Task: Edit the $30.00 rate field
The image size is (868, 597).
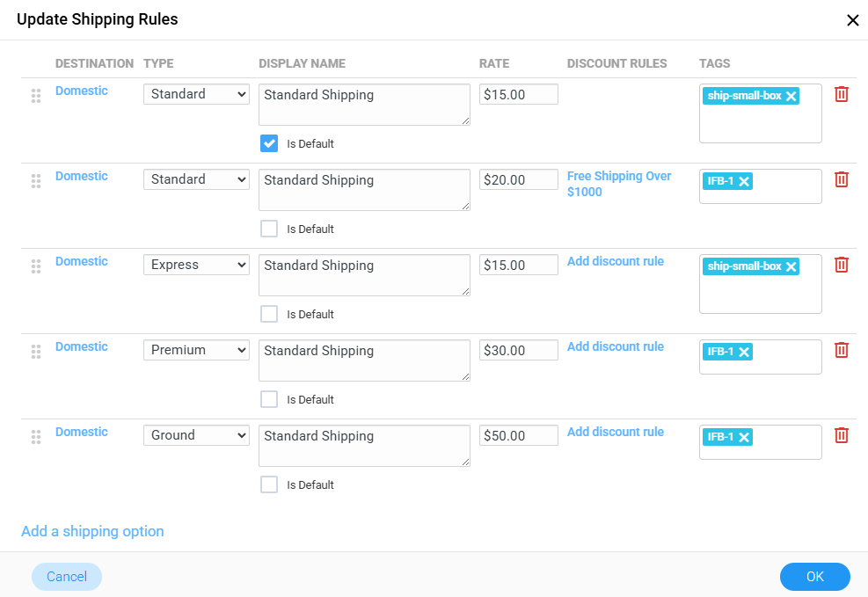Action: pyautogui.click(x=519, y=350)
